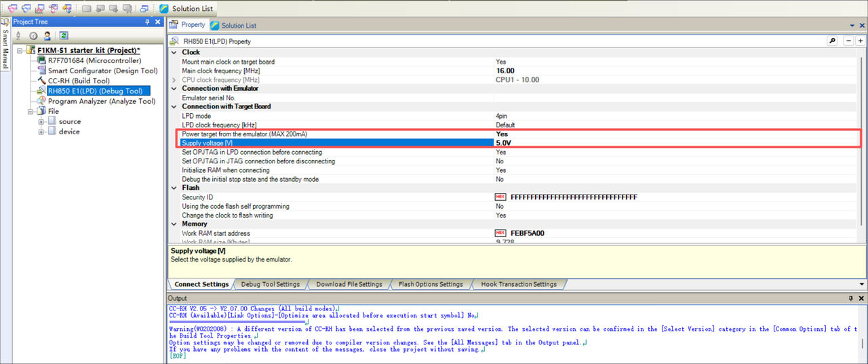The height and width of the screenshot is (364, 868).
Task: Open the Hook Transaction Settings tab
Action: coord(519,284)
